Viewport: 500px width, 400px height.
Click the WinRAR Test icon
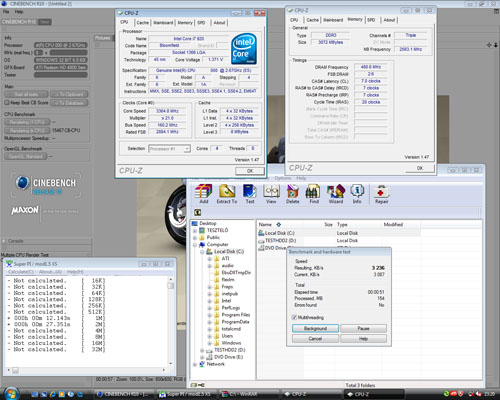click(250, 194)
